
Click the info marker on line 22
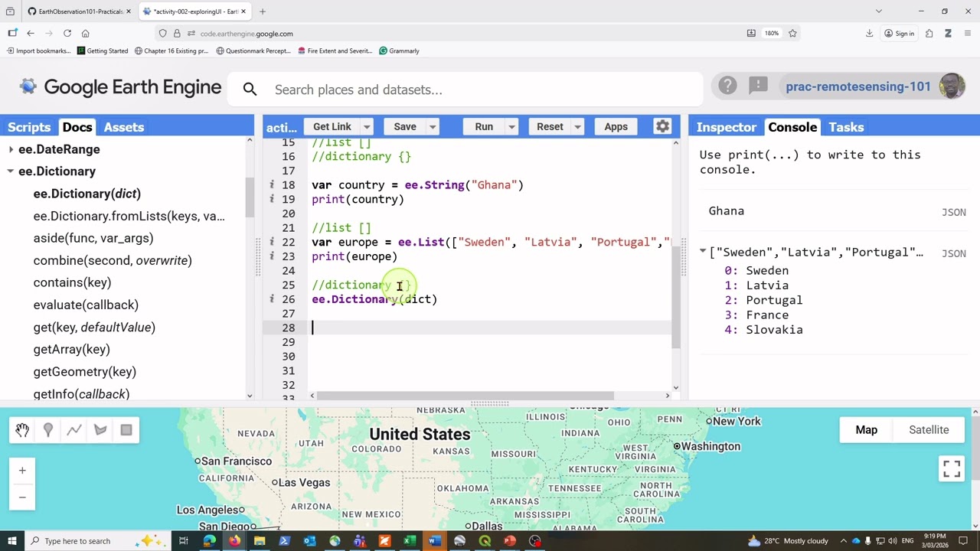pyautogui.click(x=272, y=242)
